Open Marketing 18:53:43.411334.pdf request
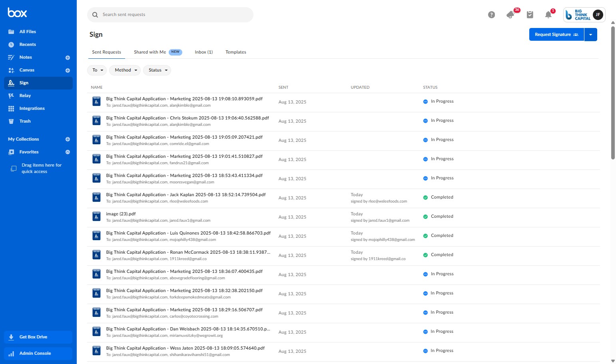The width and height of the screenshot is (616, 364). (x=184, y=175)
